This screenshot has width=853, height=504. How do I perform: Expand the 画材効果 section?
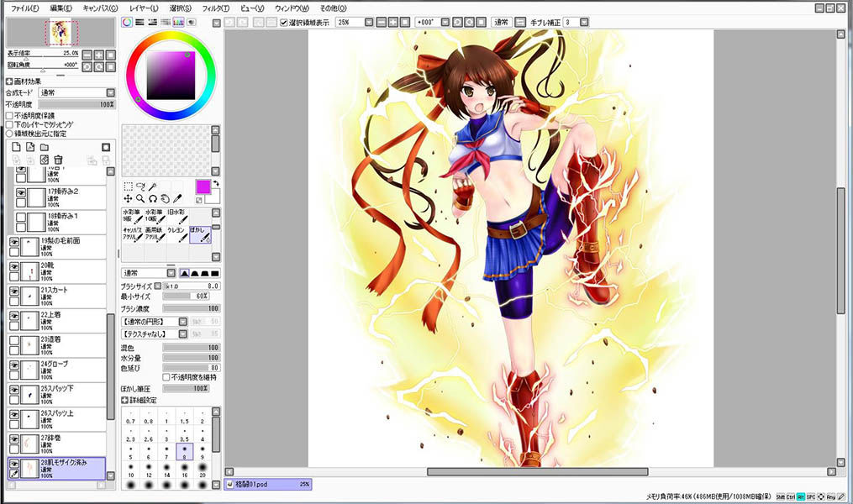[x=9, y=81]
